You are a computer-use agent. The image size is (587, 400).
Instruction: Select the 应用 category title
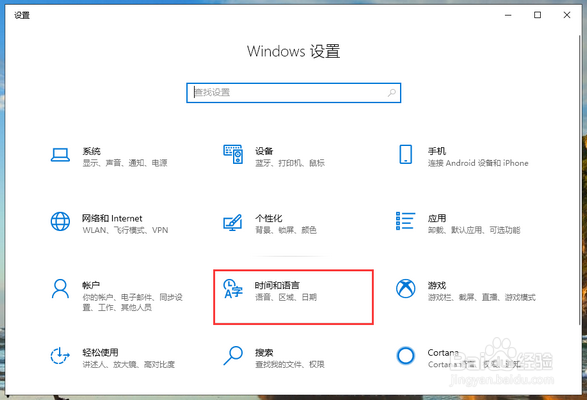[x=437, y=218]
